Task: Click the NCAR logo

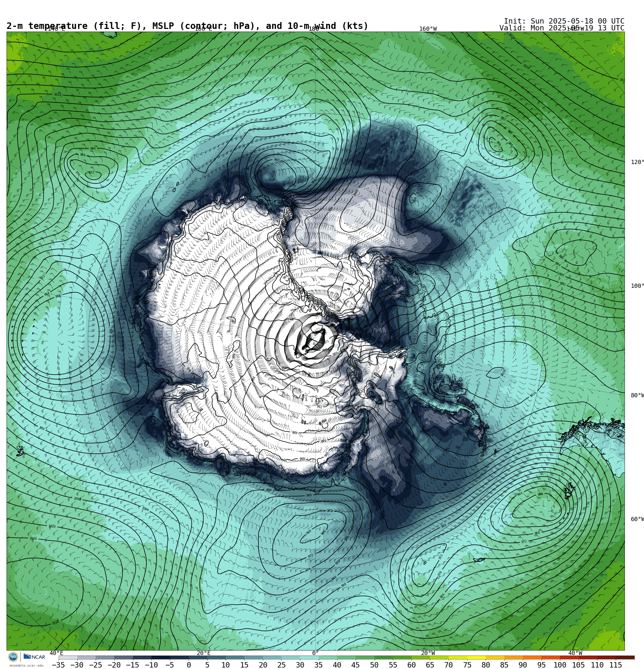Action: point(35,657)
